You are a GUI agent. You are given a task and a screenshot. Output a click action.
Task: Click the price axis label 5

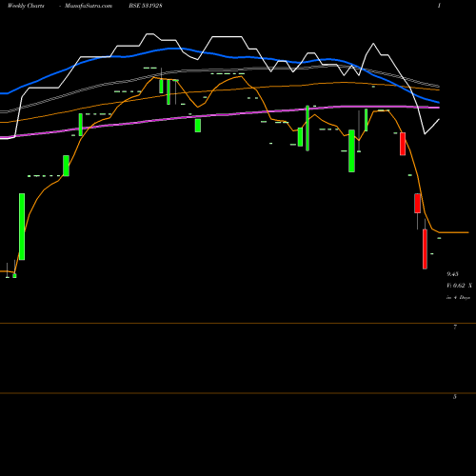pyautogui.click(x=455, y=396)
